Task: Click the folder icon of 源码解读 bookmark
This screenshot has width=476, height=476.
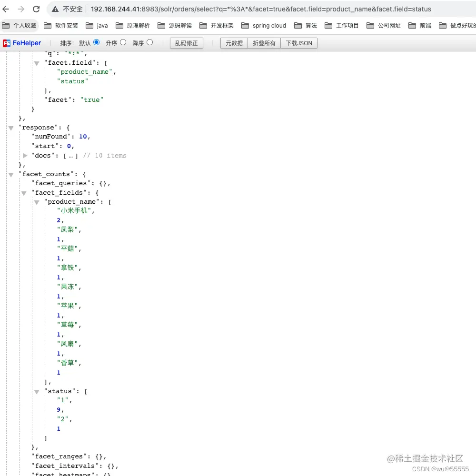Action: point(161,26)
